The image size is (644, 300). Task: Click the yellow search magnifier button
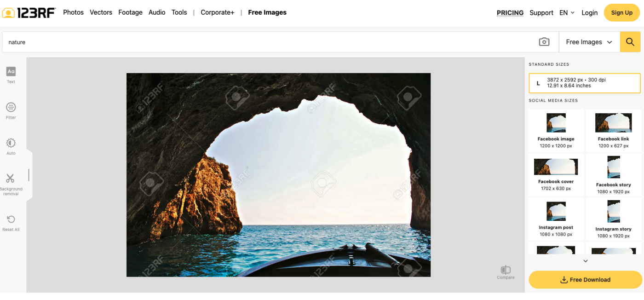630,42
